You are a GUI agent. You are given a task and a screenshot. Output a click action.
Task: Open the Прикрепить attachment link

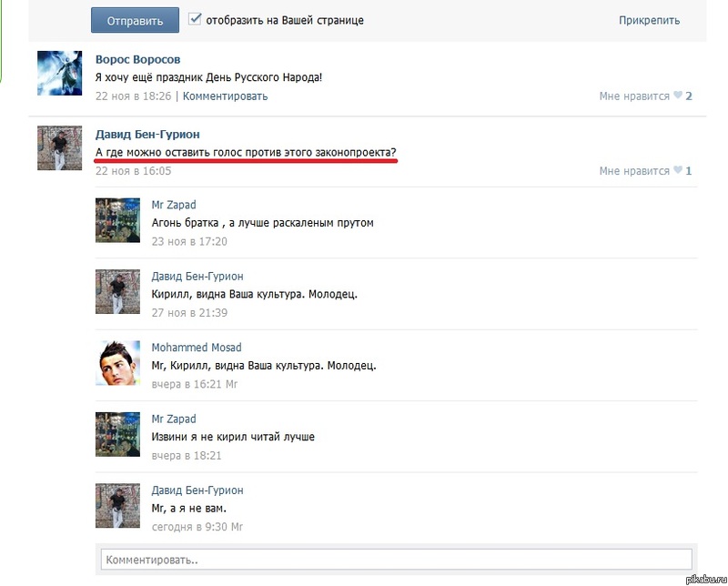click(x=649, y=20)
